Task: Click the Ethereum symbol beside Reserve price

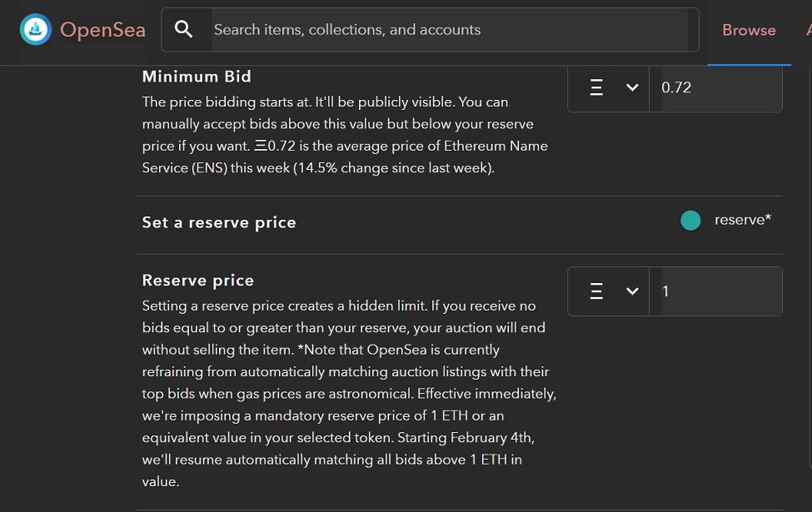Action: [596, 291]
